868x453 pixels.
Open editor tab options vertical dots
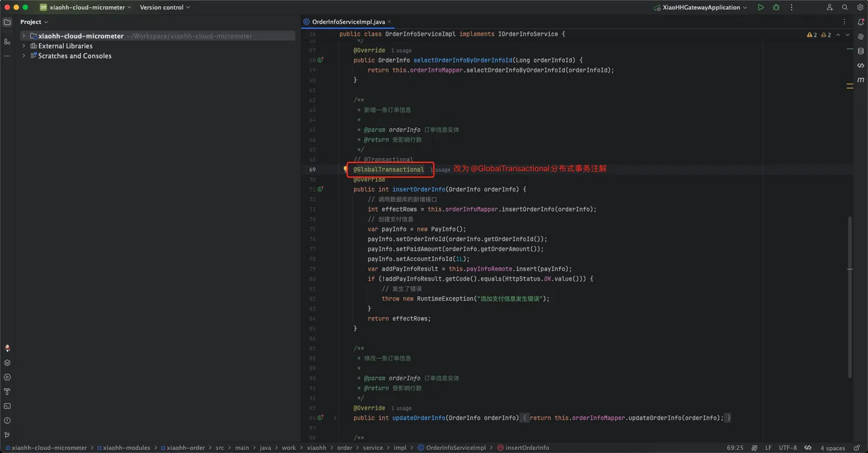[844, 22]
